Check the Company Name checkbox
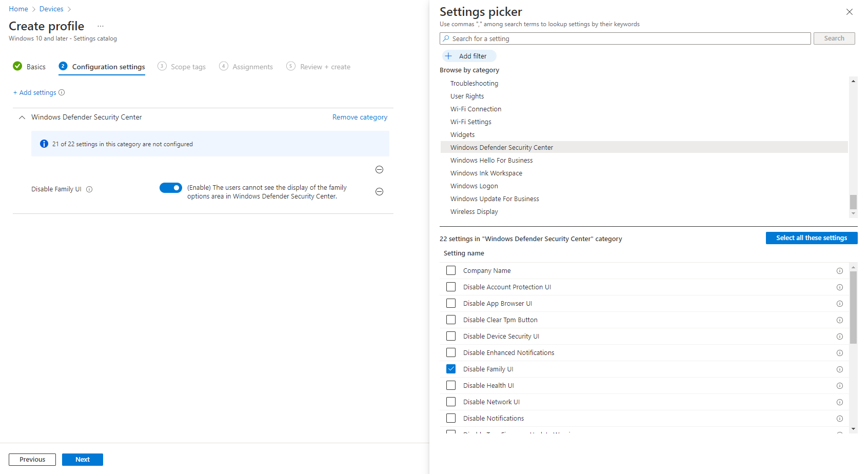The image size is (868, 474). [x=451, y=270]
